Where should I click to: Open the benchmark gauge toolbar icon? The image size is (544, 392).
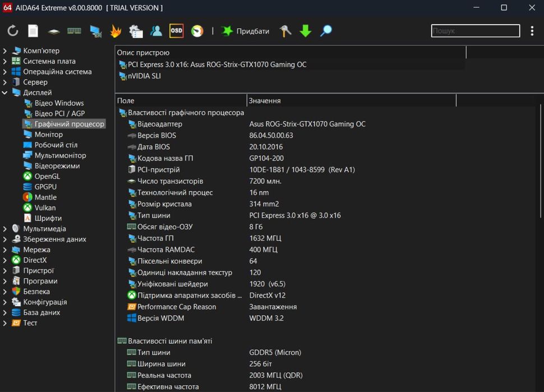click(197, 31)
